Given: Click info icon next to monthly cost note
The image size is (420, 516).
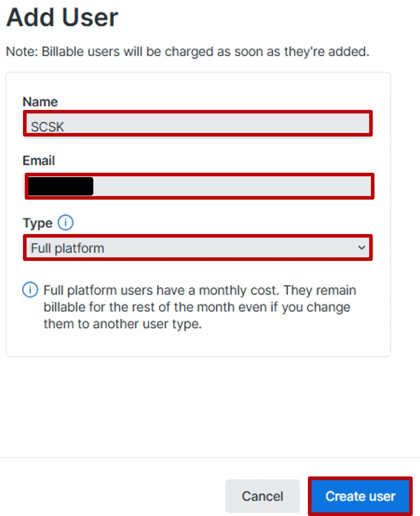Looking at the screenshot, I should tap(30, 290).
